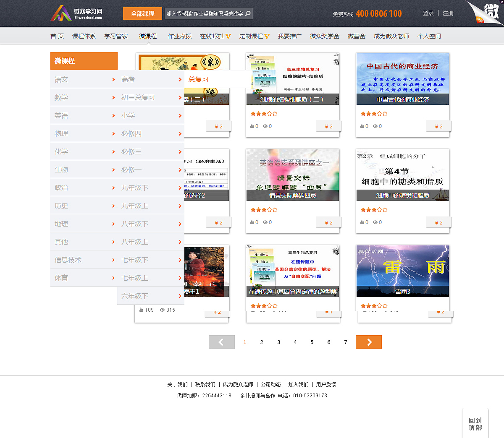
Task: Click the 用户反馈 footer link
Action: pos(326,384)
